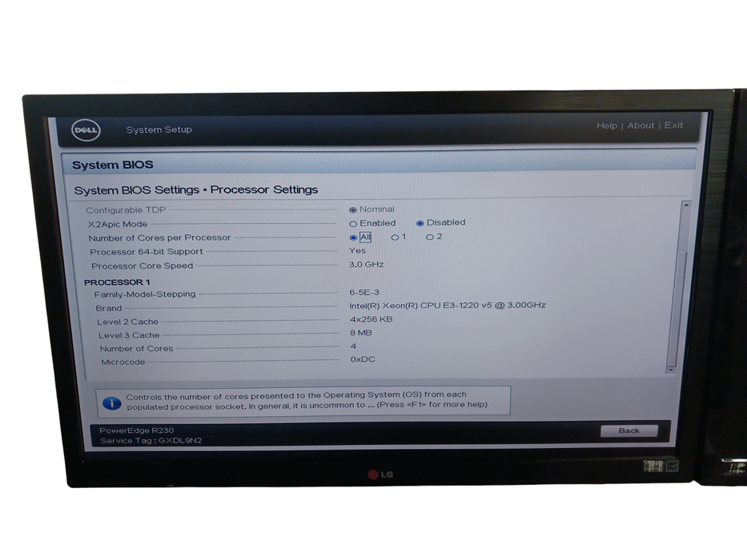This screenshot has height=560, width=747.
Task: Click the Number of Cores label
Action: tap(136, 349)
